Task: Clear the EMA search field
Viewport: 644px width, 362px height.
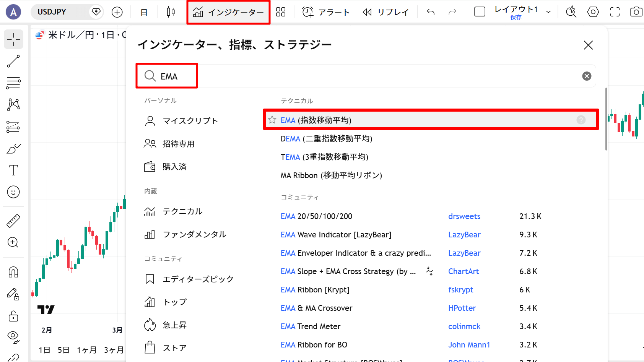Action: coord(587,76)
